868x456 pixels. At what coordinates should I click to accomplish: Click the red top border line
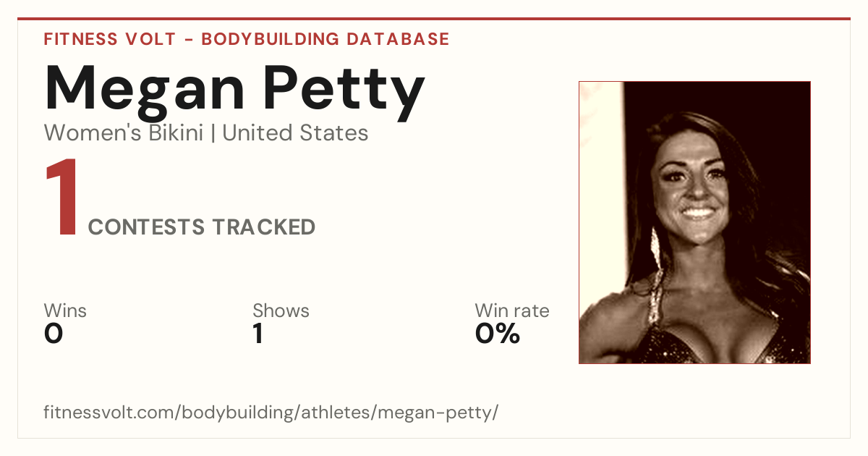(x=434, y=19)
